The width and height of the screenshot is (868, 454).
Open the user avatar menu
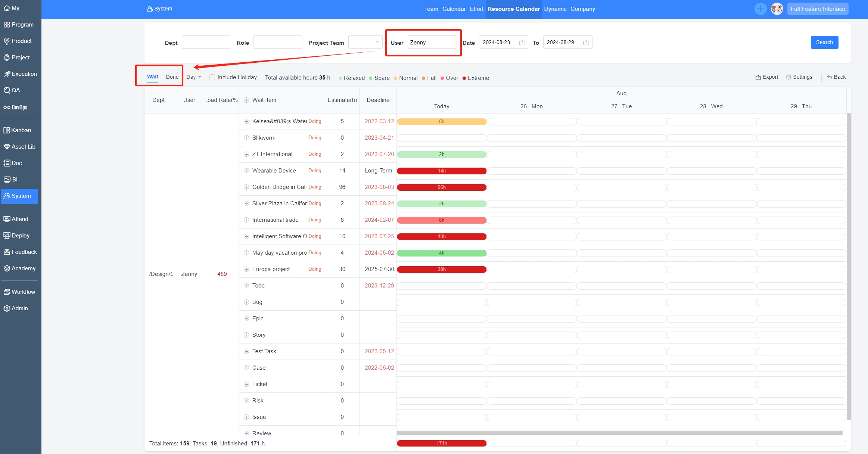pyautogui.click(x=777, y=9)
